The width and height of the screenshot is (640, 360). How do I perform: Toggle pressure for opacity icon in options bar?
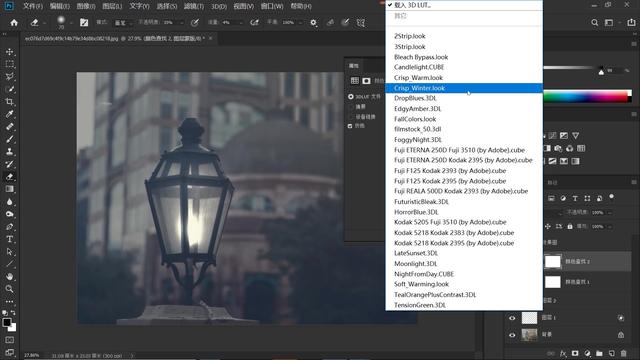coord(195,22)
